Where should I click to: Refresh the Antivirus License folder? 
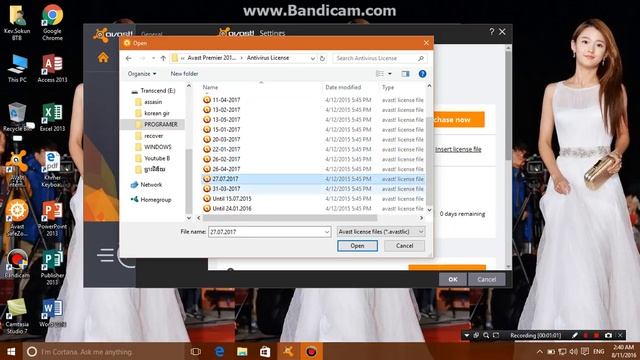[x=322, y=58]
